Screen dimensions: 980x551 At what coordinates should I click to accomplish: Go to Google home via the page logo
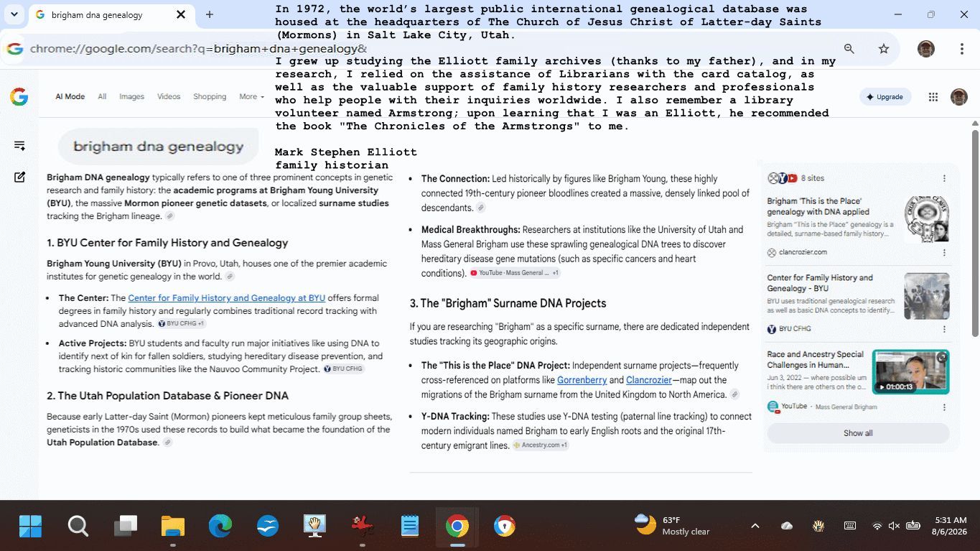pyautogui.click(x=19, y=97)
